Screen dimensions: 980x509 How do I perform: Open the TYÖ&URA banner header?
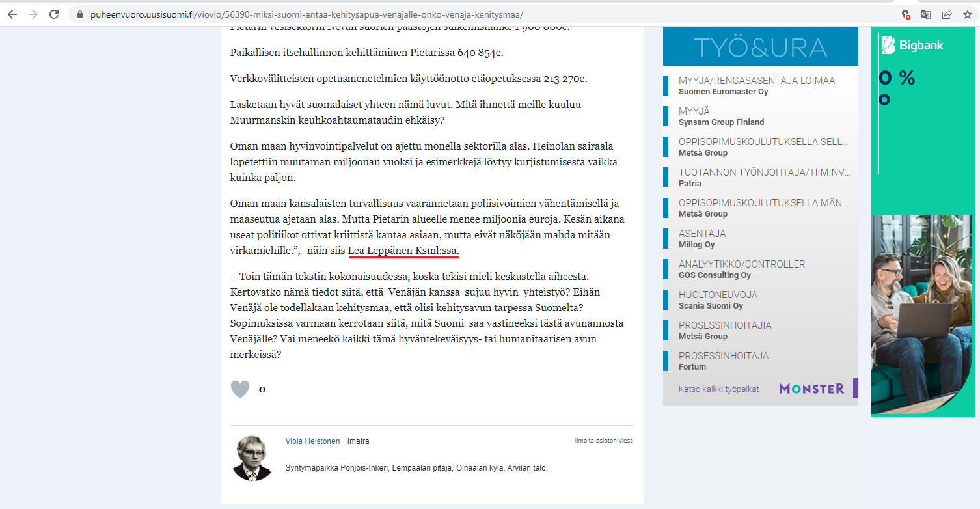[x=760, y=46]
